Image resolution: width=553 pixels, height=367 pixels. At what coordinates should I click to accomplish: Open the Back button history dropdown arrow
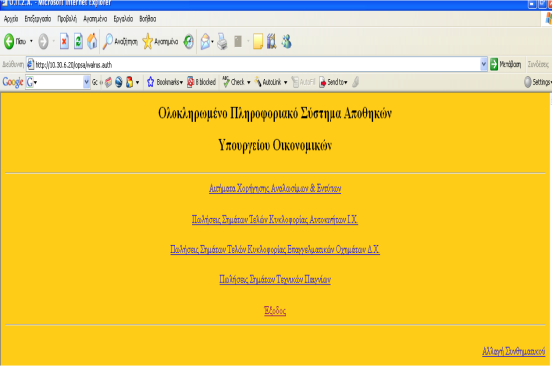point(31,41)
